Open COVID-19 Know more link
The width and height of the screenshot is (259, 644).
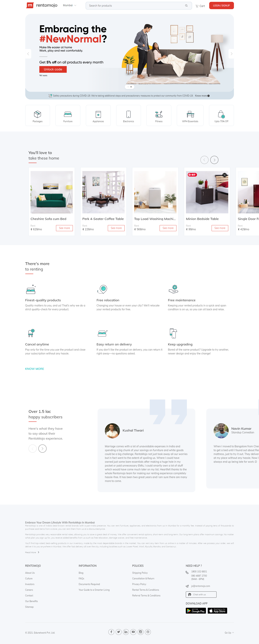(202, 96)
